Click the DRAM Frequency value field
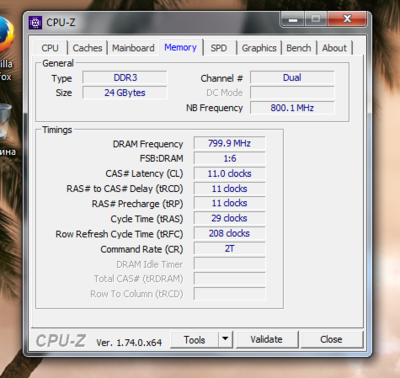Image resolution: width=400 pixels, height=378 pixels. [x=229, y=143]
